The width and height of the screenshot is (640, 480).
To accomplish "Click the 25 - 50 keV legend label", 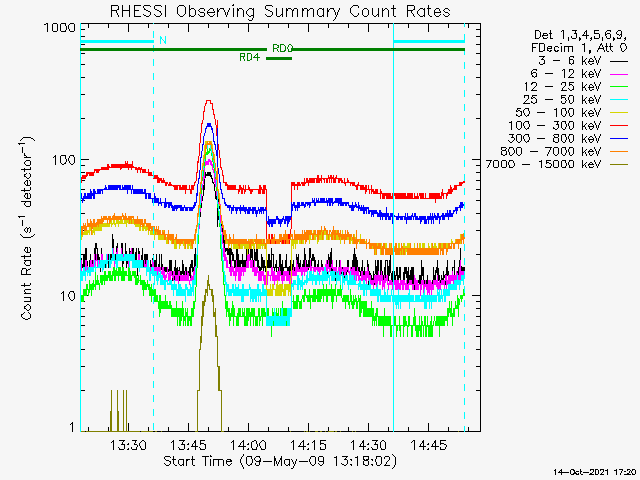I will point(562,100).
